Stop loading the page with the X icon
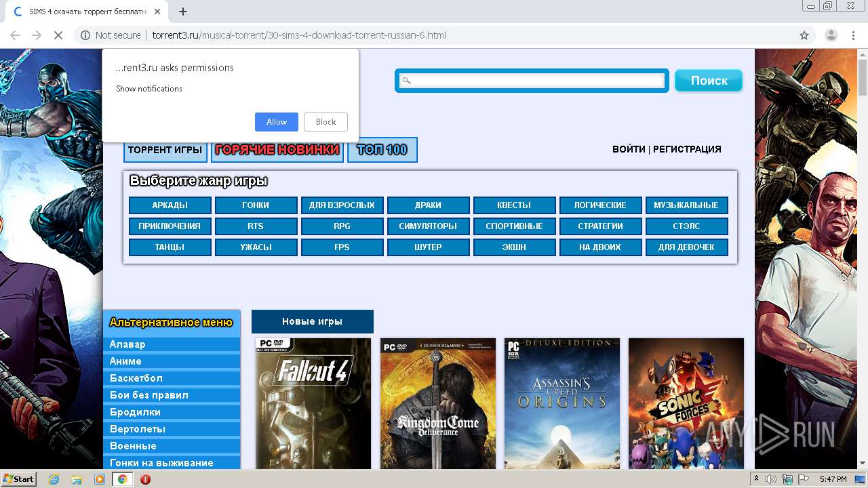 pos(58,35)
